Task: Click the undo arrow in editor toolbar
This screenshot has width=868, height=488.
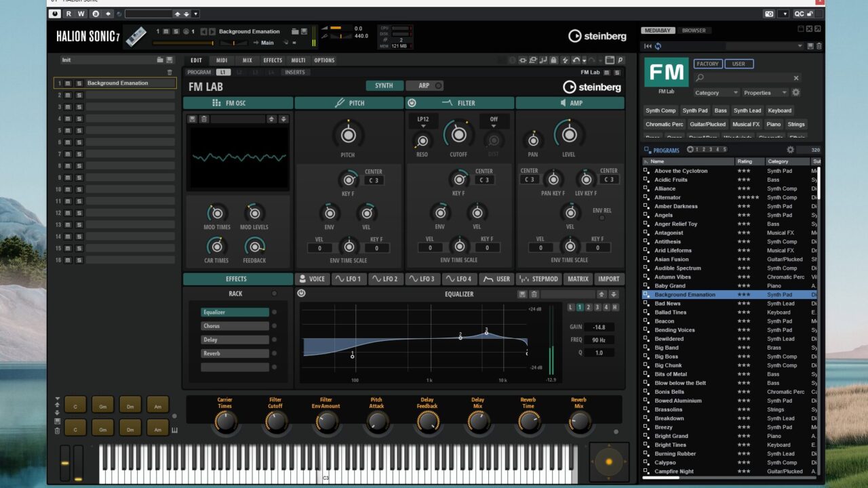Action: [576, 60]
